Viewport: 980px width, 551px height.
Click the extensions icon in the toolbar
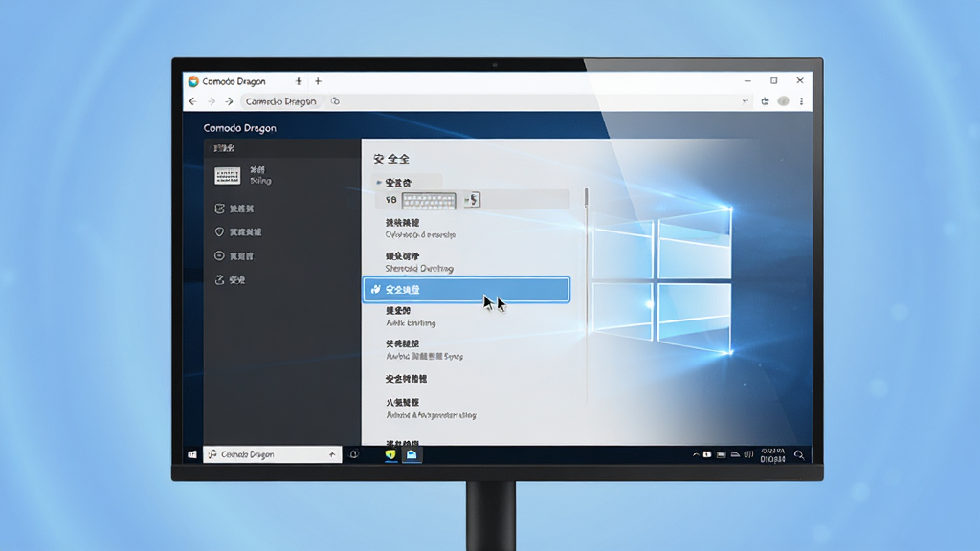pyautogui.click(x=765, y=101)
